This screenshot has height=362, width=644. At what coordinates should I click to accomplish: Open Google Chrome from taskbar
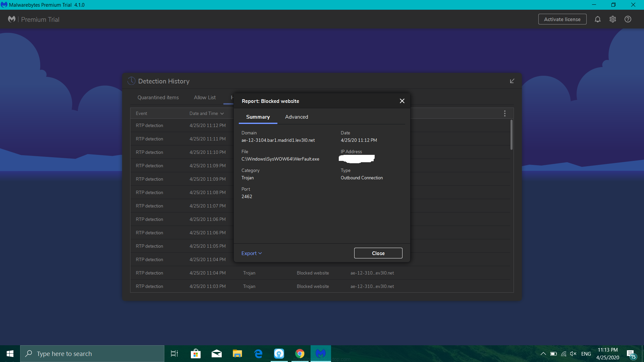(300, 354)
